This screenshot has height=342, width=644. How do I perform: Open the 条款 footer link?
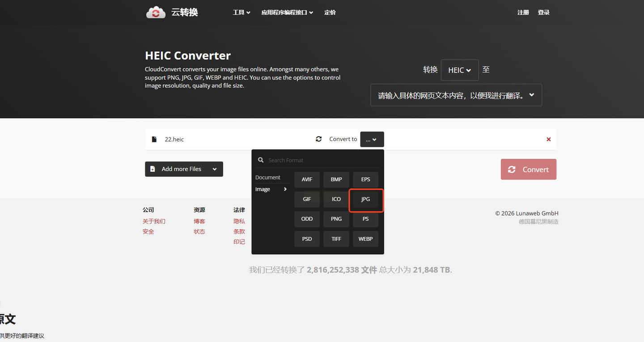click(x=239, y=231)
